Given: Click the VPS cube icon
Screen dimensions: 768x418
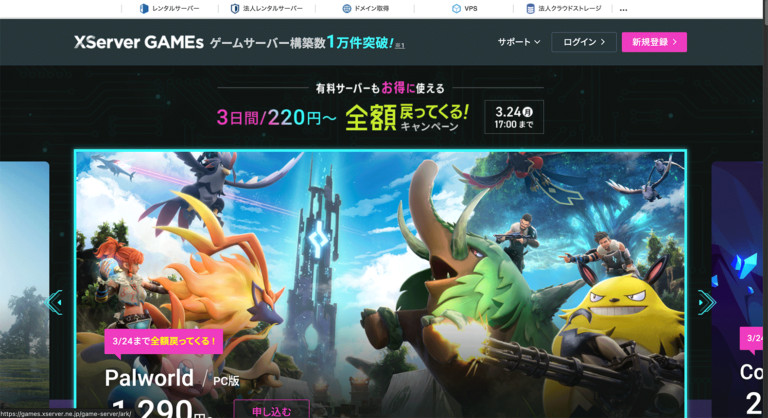Looking at the screenshot, I should click(x=456, y=8).
